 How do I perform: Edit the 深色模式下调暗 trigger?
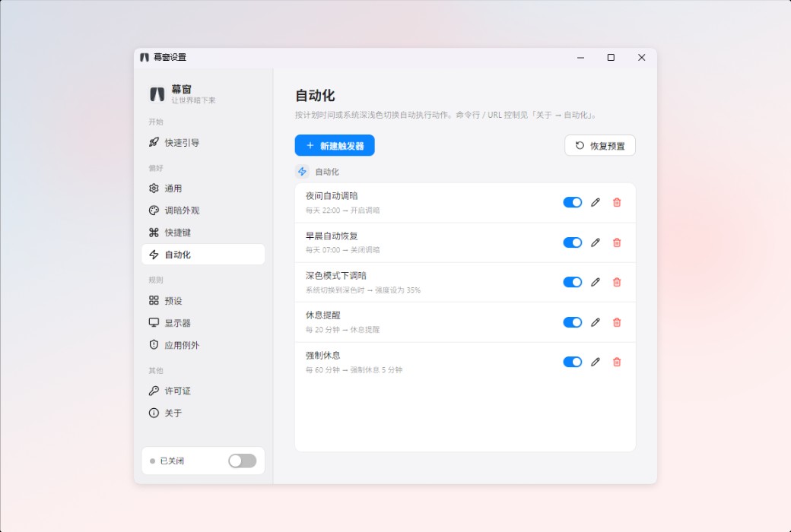596,282
